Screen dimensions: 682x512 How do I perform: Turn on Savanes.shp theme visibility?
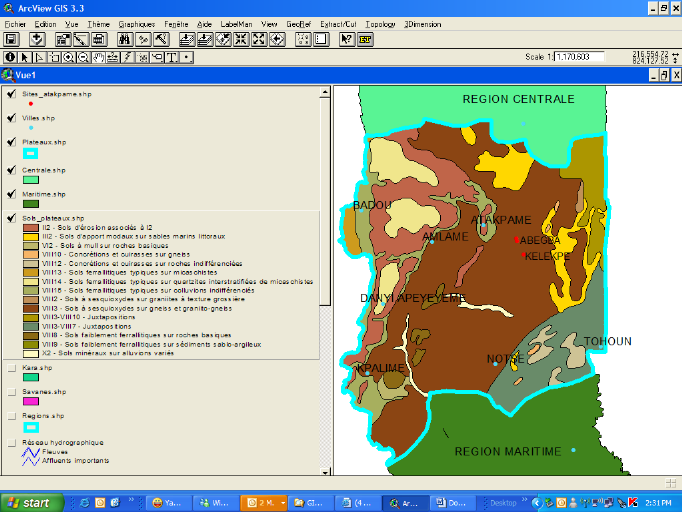coord(11,392)
